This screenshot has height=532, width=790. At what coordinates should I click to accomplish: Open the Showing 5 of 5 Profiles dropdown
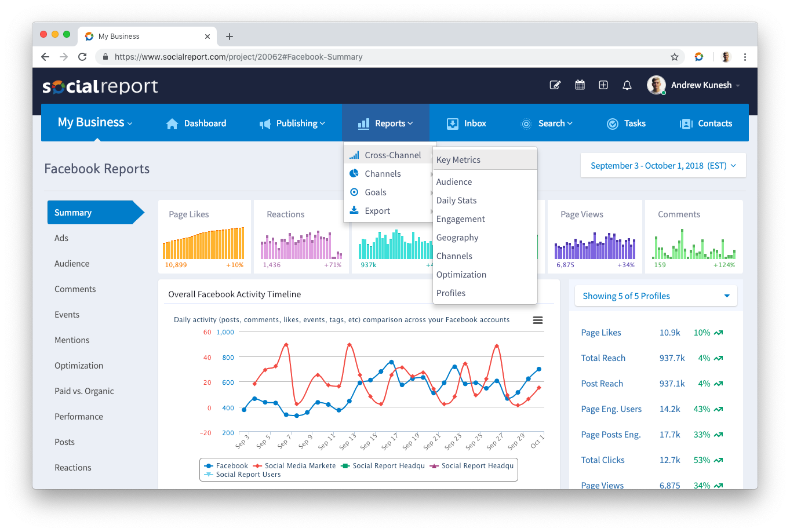coord(656,296)
